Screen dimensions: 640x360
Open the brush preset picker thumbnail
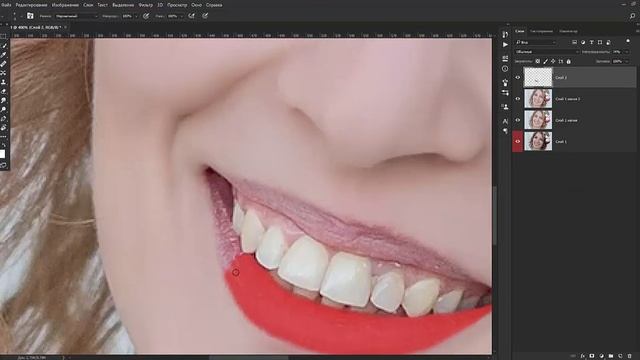point(30,16)
